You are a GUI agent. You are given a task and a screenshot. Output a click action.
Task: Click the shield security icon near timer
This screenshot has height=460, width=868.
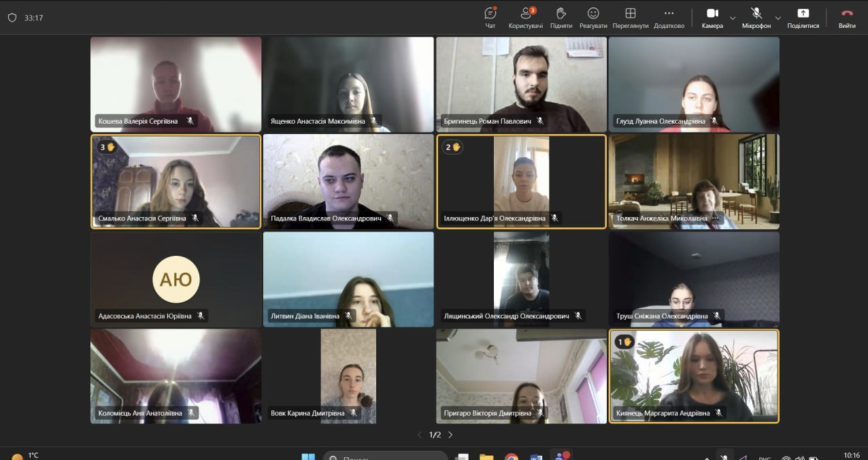12,18
